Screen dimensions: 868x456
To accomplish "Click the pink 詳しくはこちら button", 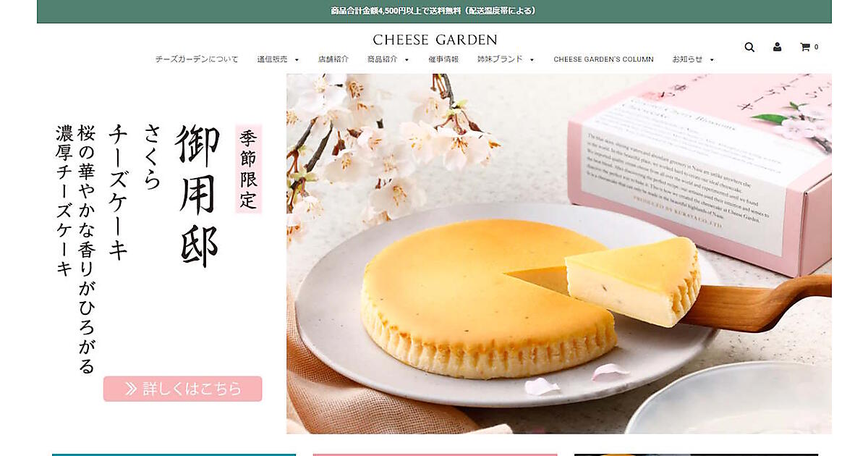I will click(182, 389).
